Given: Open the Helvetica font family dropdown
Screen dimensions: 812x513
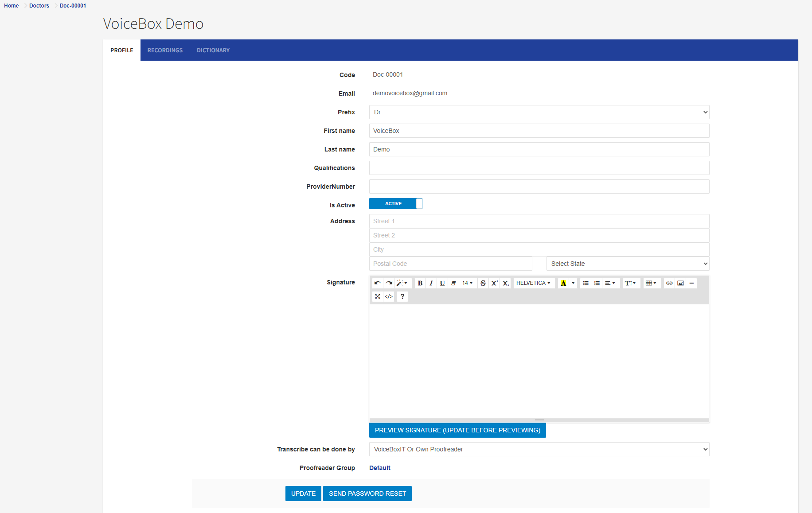Looking at the screenshot, I should point(534,283).
